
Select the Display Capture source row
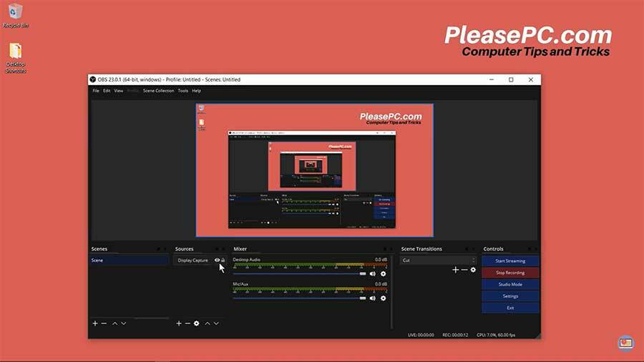[x=199, y=260]
